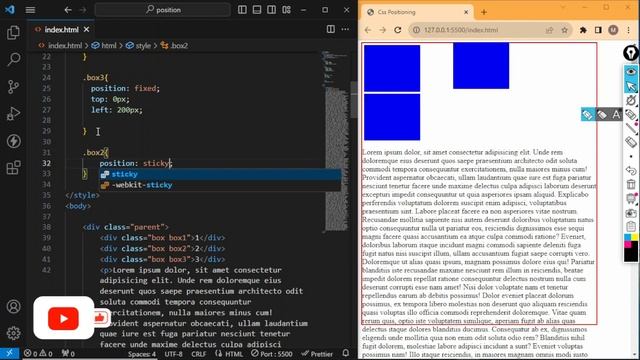Bookmark this page with the star
Screen dimensions: 640x360
tap(564, 30)
